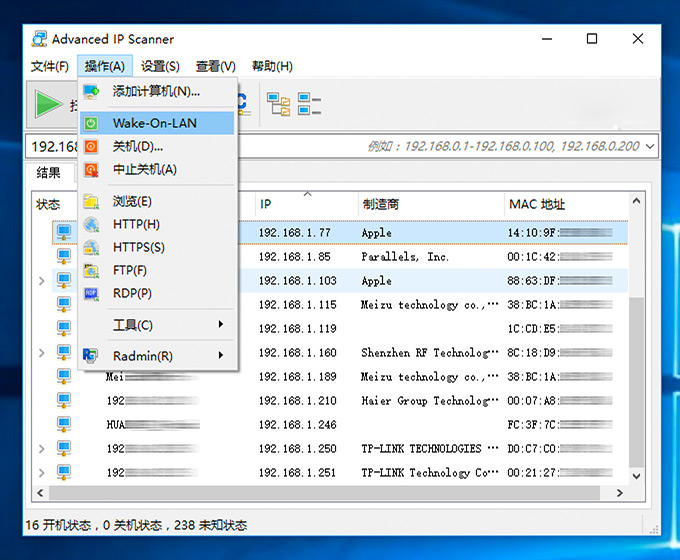The image size is (680, 560).
Task: Switch to the 结果 tab
Action: click(x=49, y=173)
